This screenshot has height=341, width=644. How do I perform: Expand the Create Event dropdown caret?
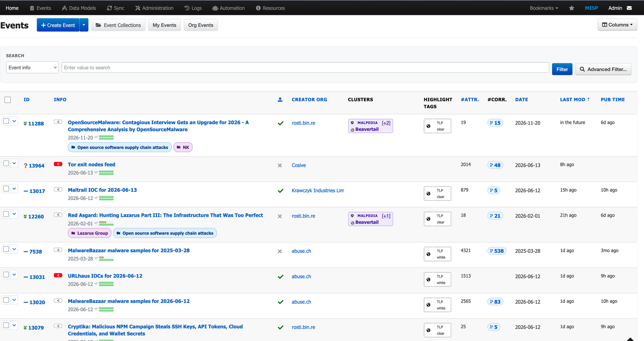(x=84, y=25)
